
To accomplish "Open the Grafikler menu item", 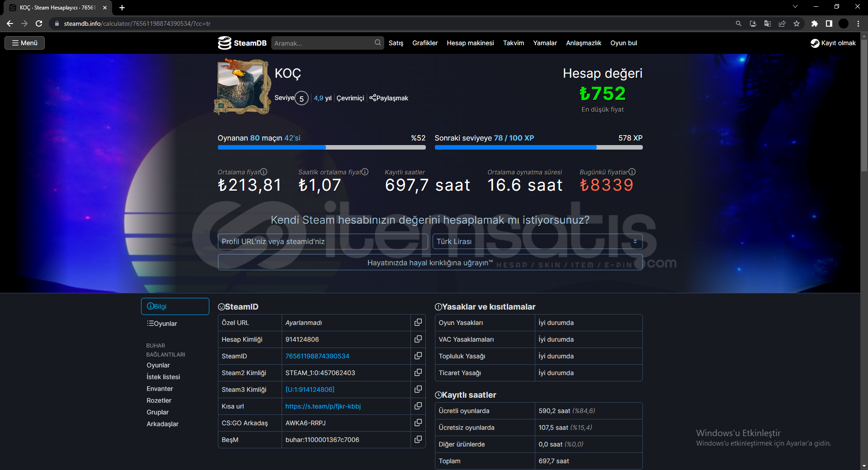I will coord(425,43).
